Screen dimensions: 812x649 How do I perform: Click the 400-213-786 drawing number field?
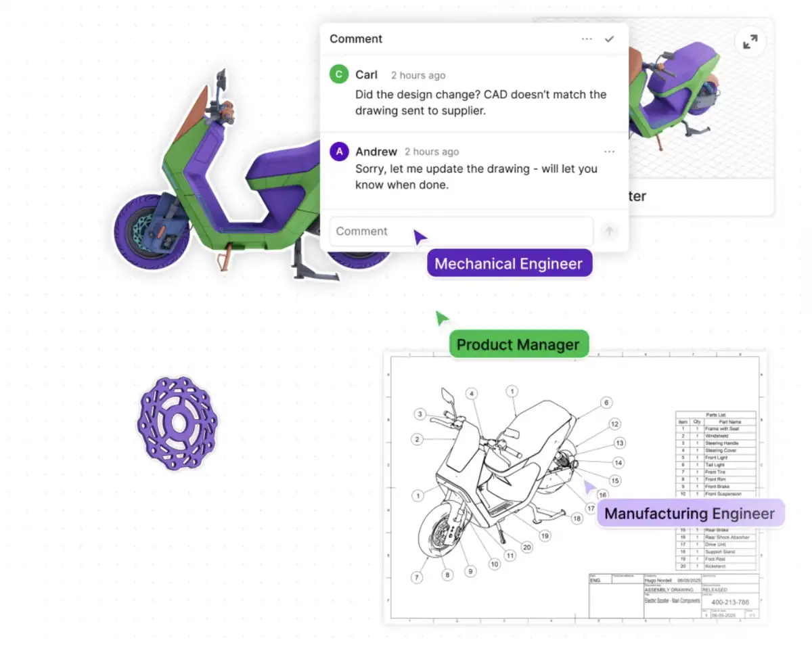tap(730, 602)
